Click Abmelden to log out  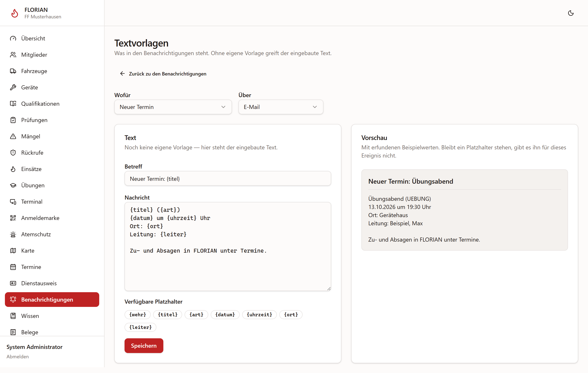tap(18, 357)
